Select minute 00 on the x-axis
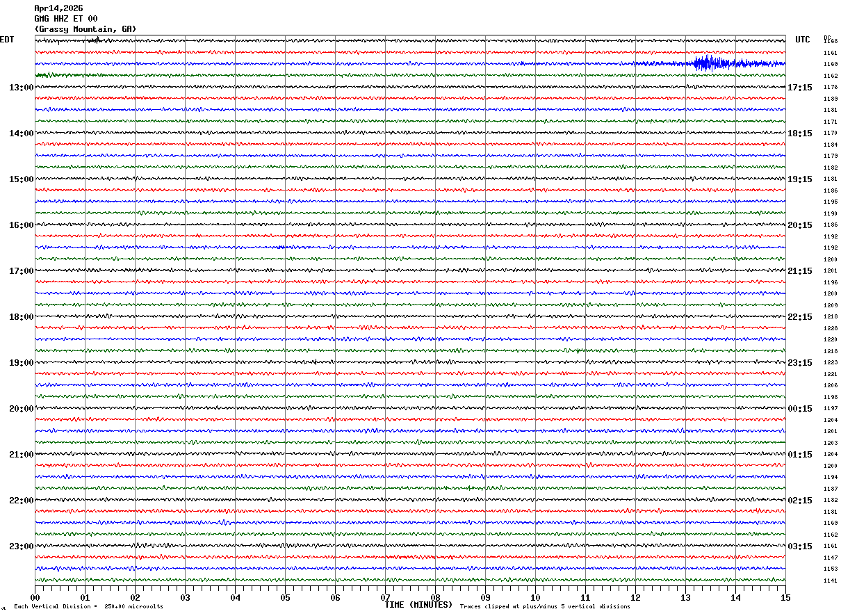 tap(35, 597)
